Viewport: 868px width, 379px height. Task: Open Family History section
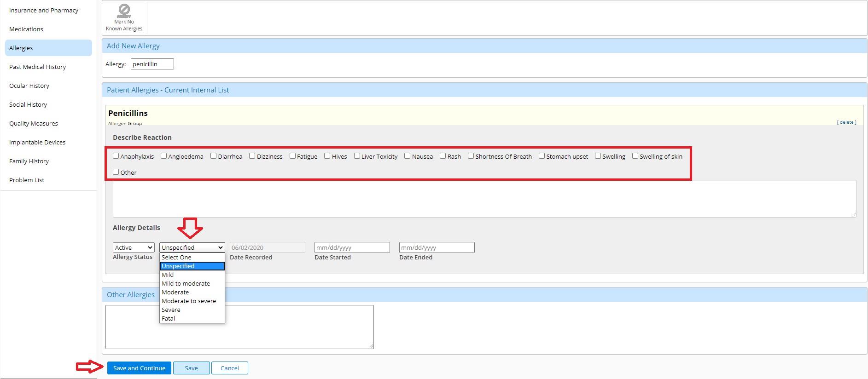tap(48, 161)
